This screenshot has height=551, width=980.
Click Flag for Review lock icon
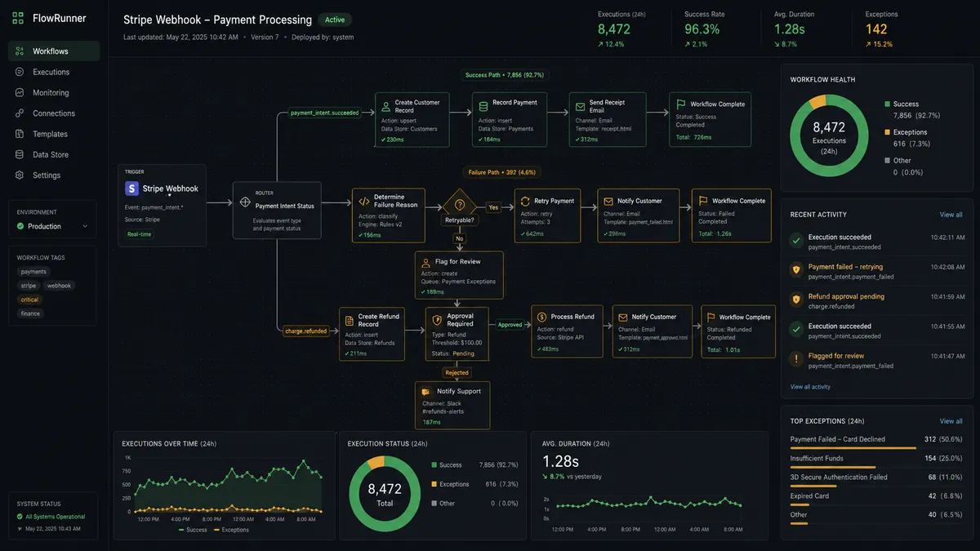point(425,262)
